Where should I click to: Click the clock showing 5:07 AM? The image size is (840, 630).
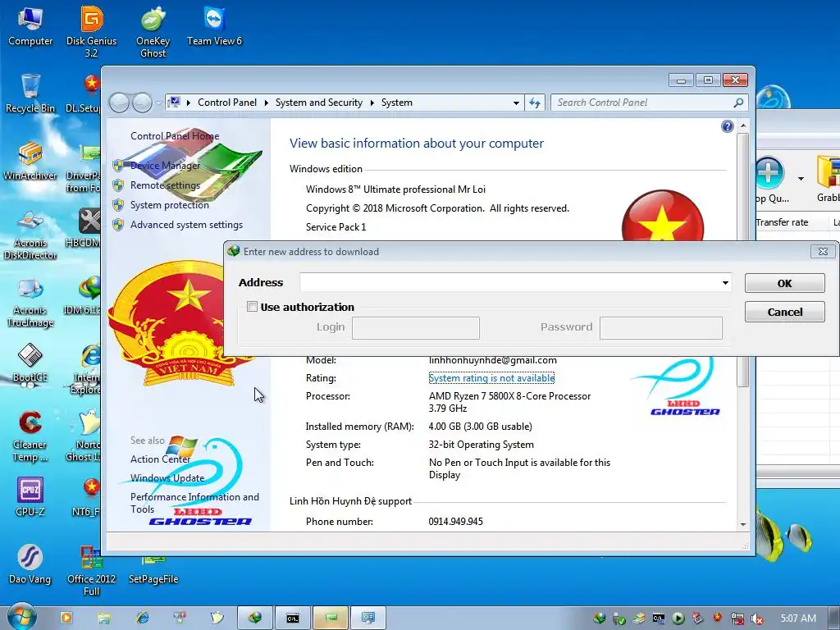(798, 619)
